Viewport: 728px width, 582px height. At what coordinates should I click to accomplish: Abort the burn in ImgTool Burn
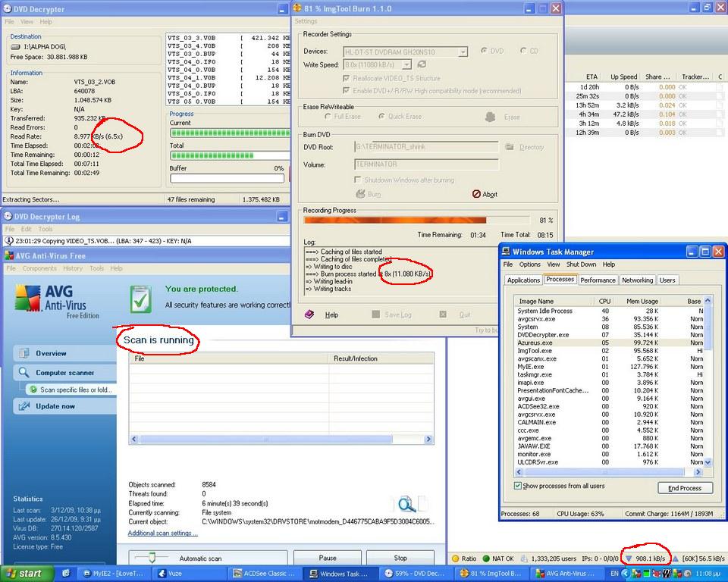coord(485,194)
